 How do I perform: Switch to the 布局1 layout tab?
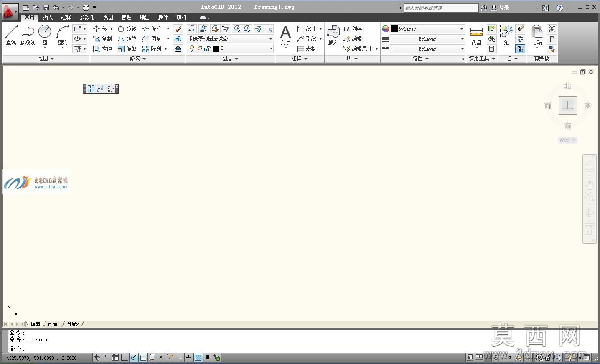pos(53,324)
